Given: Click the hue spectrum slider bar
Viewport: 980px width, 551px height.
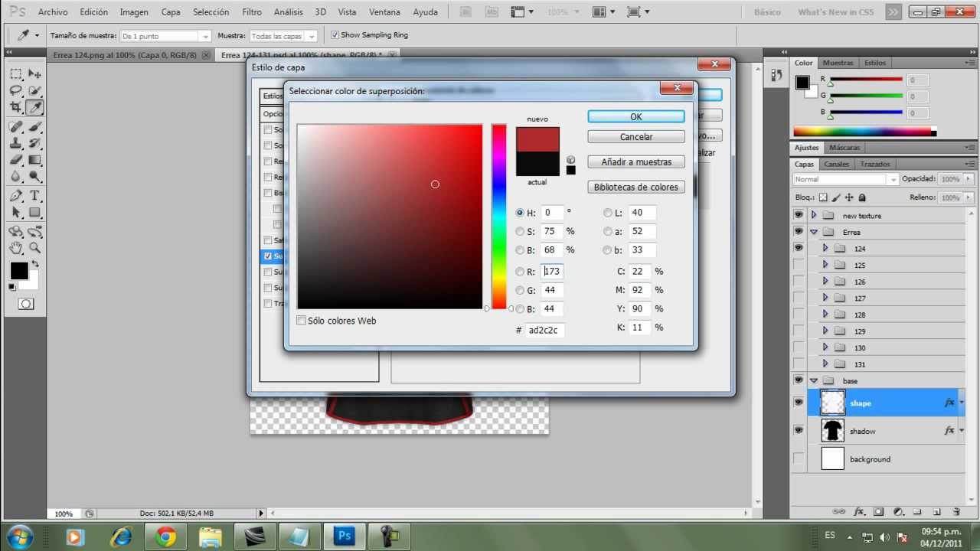Looking at the screenshot, I should (499, 217).
